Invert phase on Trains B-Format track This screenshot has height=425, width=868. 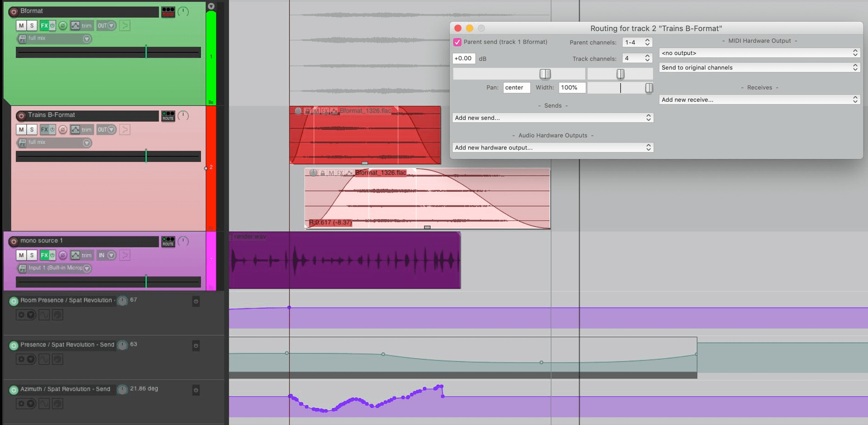tap(63, 130)
